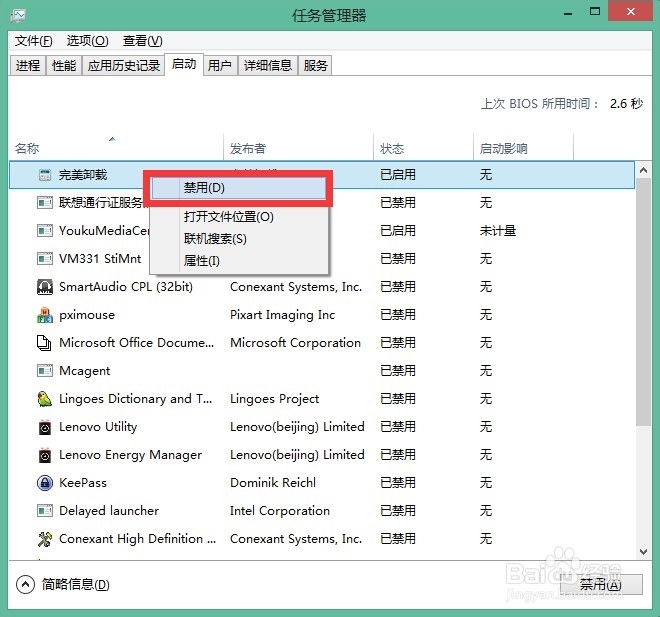Choose 属性(I) in context menu
This screenshot has width=660, height=617.
click(239, 261)
